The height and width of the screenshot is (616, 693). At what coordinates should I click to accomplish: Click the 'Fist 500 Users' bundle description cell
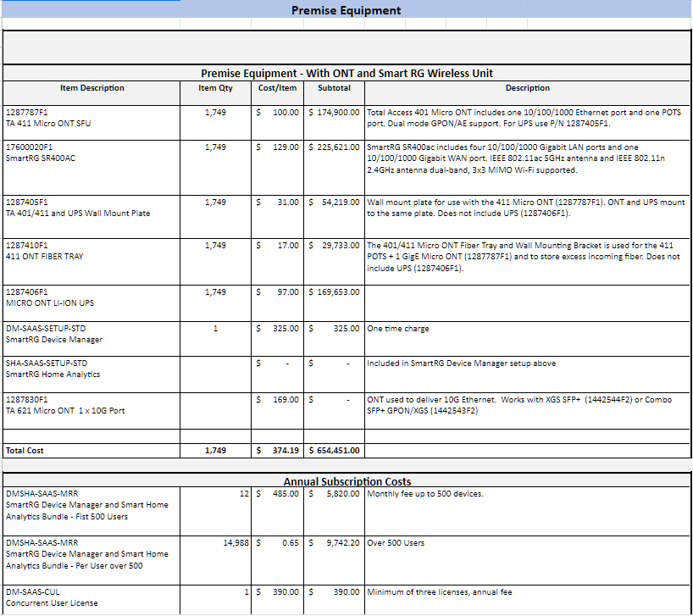pos(91,511)
